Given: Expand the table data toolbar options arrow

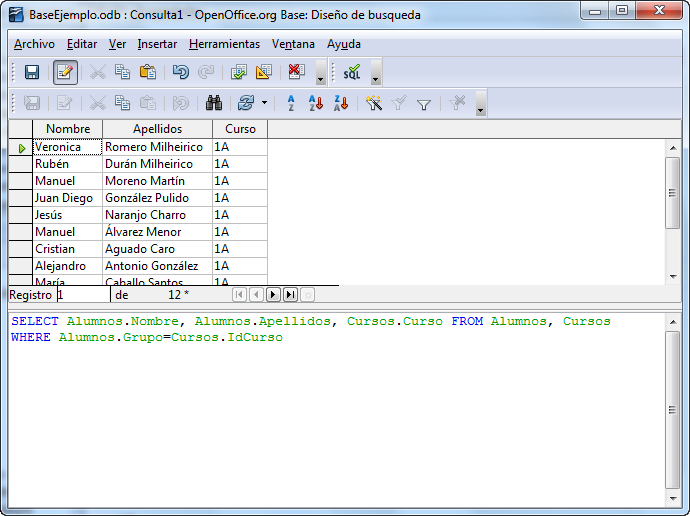Looking at the screenshot, I should [x=481, y=104].
